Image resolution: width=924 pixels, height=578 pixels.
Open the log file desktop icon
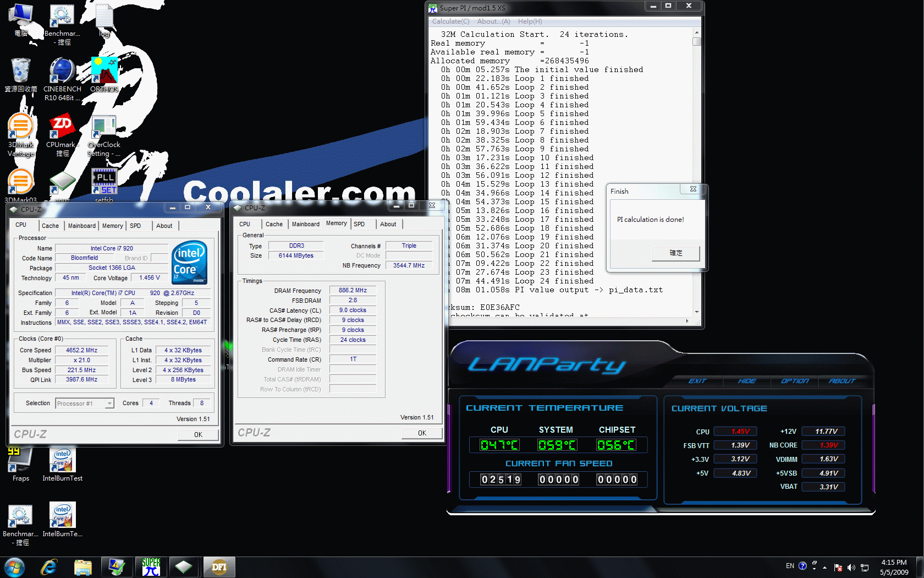104,20
